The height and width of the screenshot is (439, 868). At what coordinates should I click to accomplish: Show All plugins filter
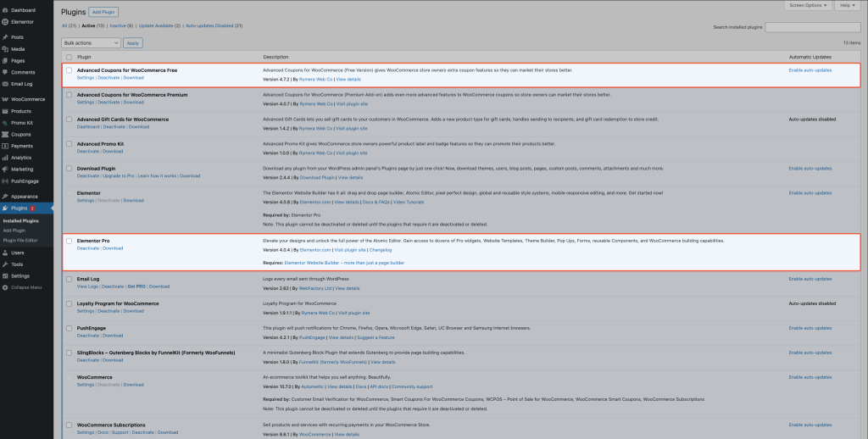click(x=70, y=25)
